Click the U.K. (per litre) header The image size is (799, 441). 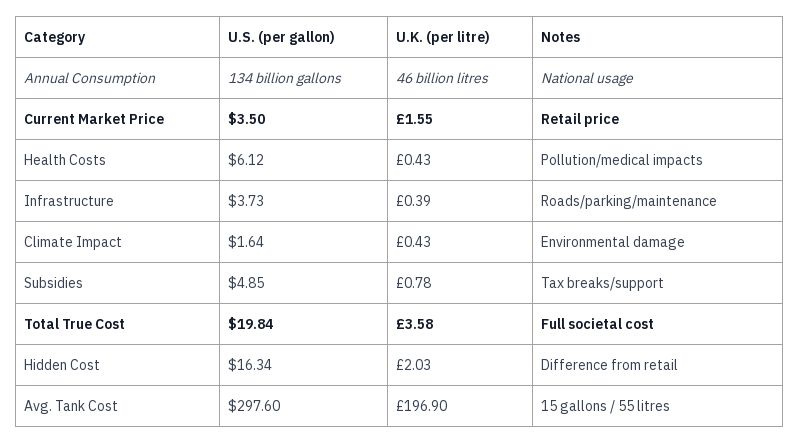[x=460, y=37]
